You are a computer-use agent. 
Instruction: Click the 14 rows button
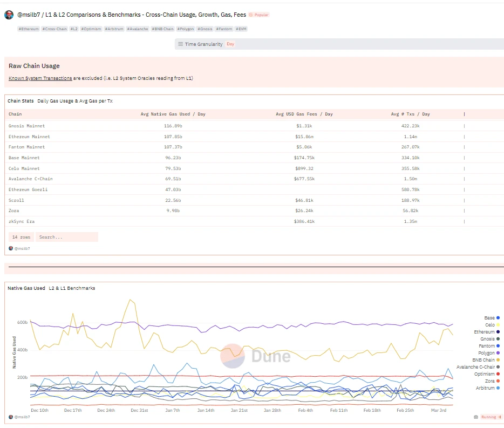pos(21,237)
